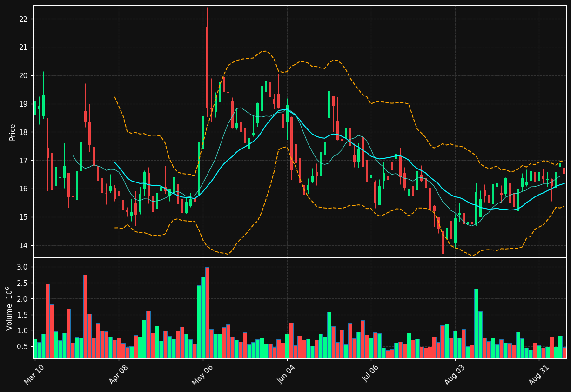The width and height of the screenshot is (571, 392).
Task: Click the Apr 08 date label
Action: [x=118, y=374]
